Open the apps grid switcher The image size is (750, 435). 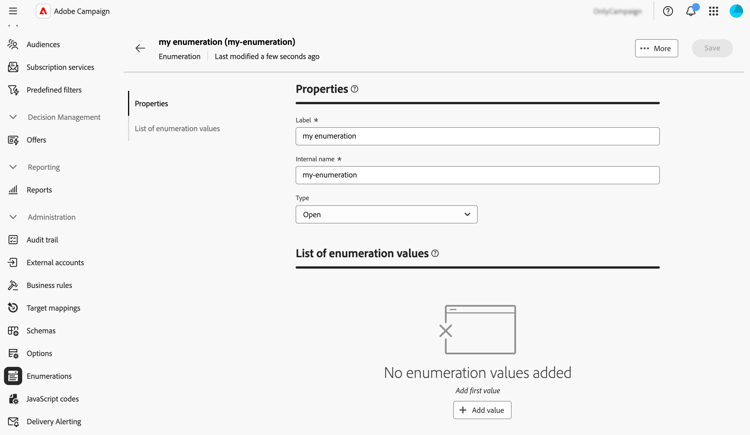tap(714, 11)
